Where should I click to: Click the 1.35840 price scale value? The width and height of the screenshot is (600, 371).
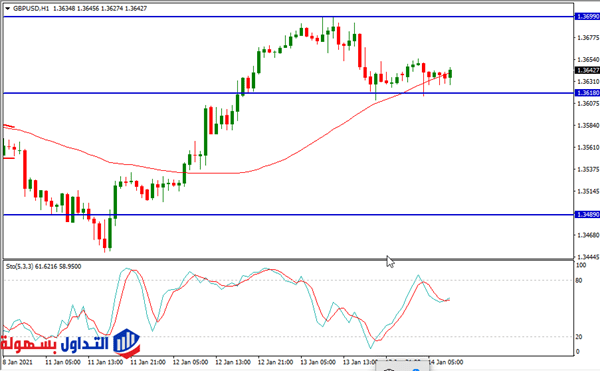pos(588,125)
